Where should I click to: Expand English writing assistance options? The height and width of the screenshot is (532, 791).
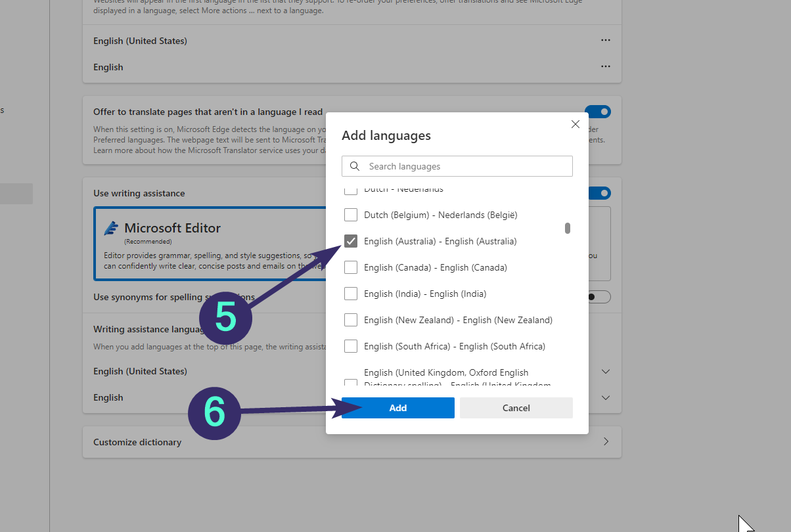pos(605,397)
